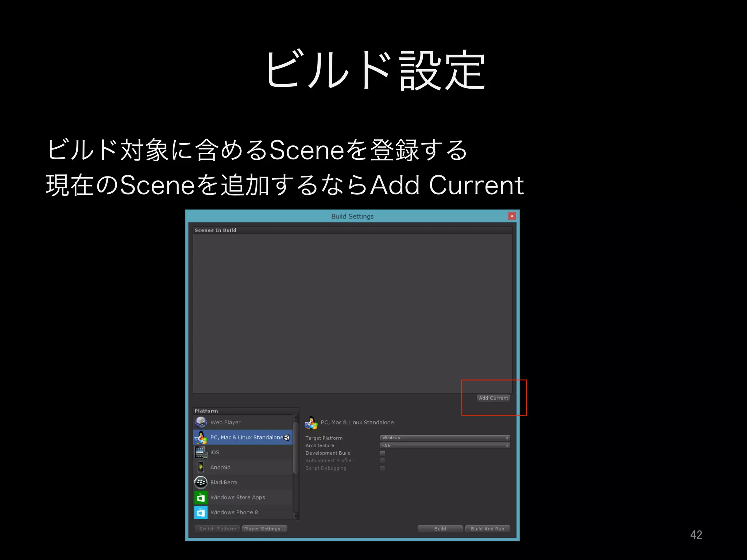Click the Architecture label
This screenshot has height=560, width=747.
click(x=320, y=446)
